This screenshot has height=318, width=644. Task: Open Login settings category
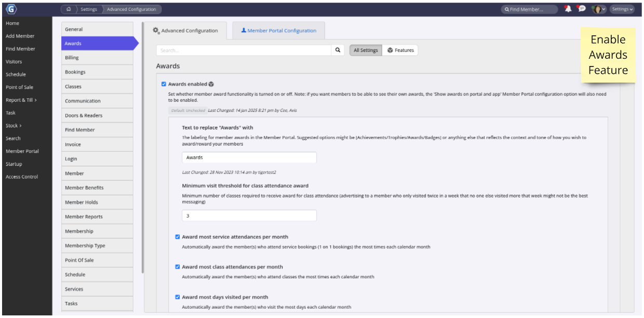pyautogui.click(x=97, y=159)
